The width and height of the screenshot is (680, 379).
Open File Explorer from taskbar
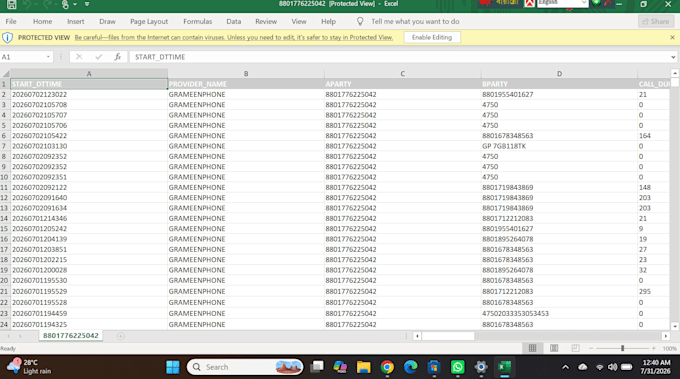coord(363,367)
